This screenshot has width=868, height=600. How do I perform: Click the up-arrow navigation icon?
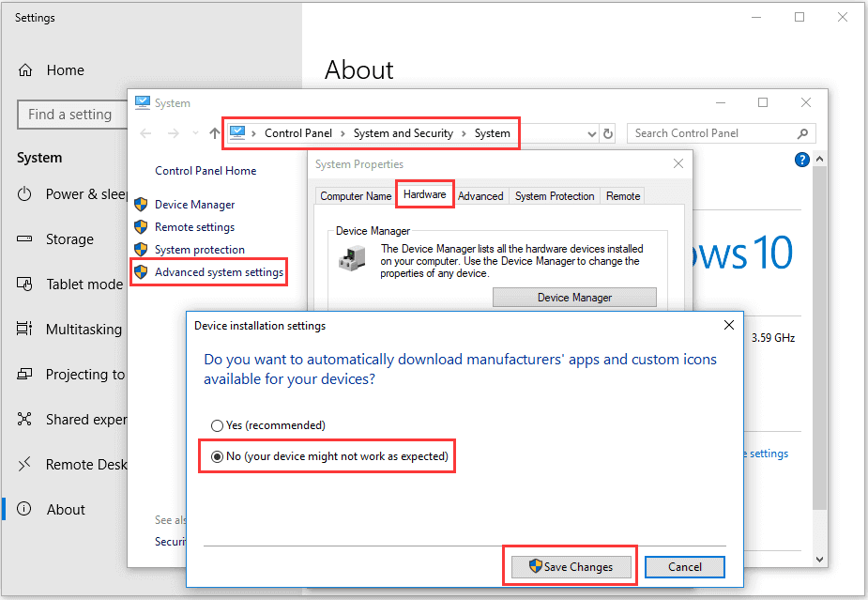(215, 133)
